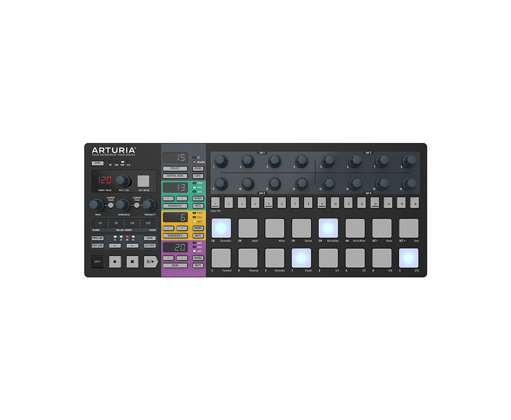Switch to Control Mode
The image size is (511, 420).
[x=175, y=176]
